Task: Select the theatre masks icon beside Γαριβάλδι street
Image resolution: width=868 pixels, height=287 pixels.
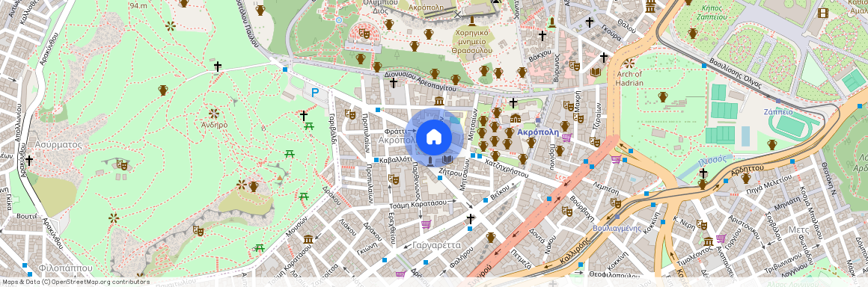Action: [x=349, y=114]
